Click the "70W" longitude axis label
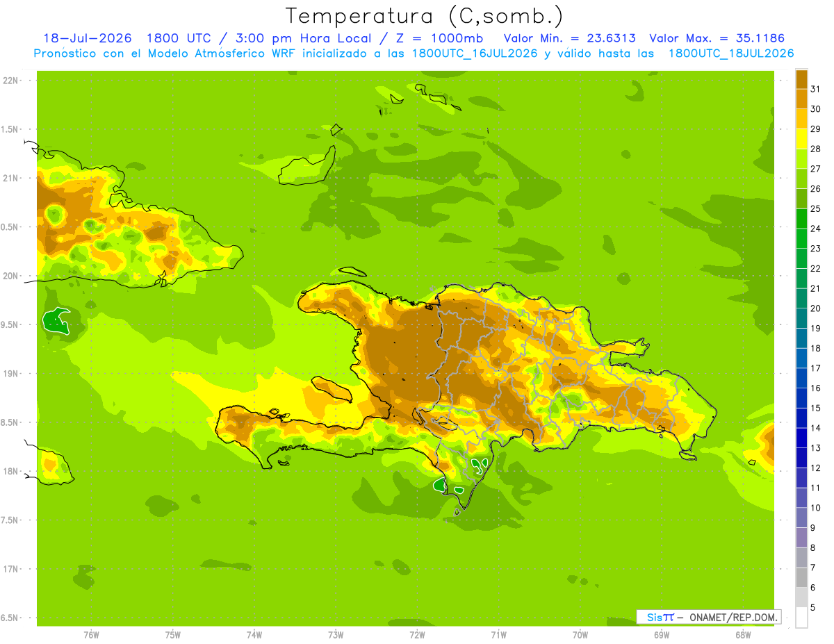This screenshot has height=644, width=834. pyautogui.click(x=580, y=634)
